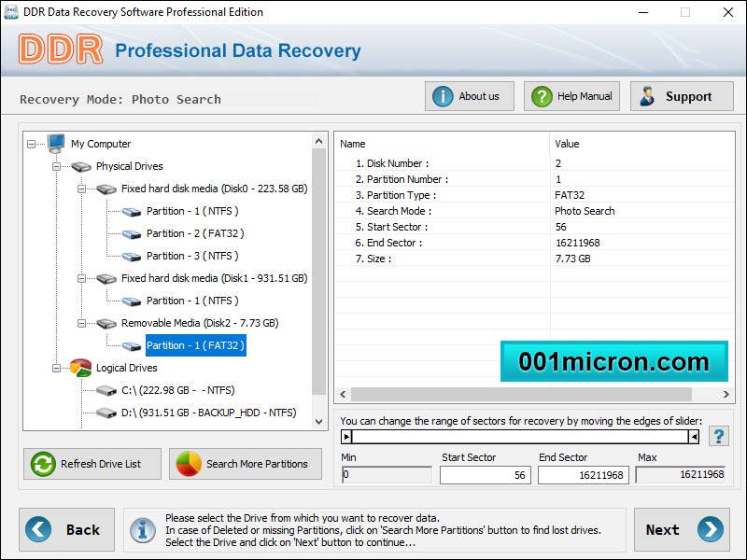Select D:\ BACKUP_HDD logical drive
This screenshot has height=560, width=747.
209,413
